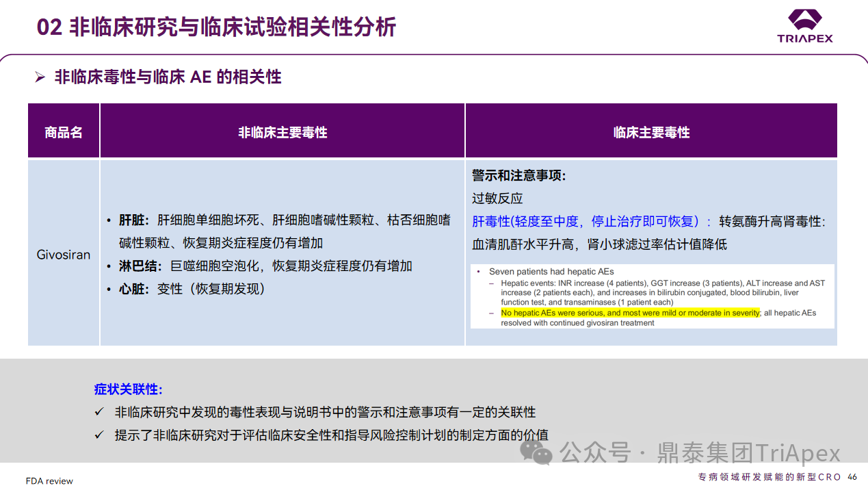Image resolution: width=868 pixels, height=488 pixels.
Task: Click the Seven patients had hepatic AEs excerpt
Action: [551, 272]
